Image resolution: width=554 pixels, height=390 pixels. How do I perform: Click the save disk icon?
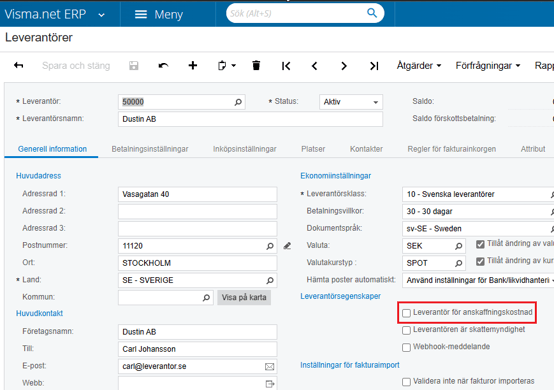click(x=134, y=65)
